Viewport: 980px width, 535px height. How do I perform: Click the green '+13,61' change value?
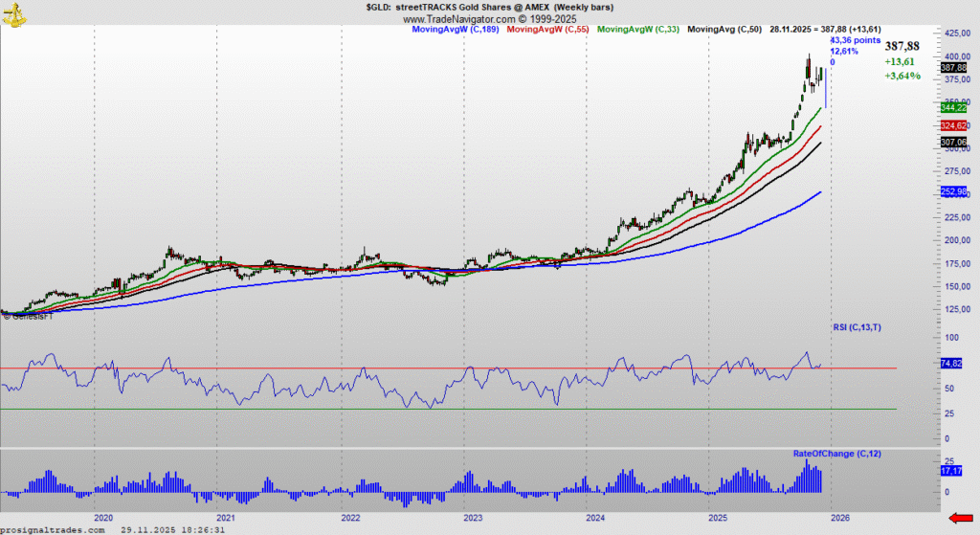click(x=900, y=62)
